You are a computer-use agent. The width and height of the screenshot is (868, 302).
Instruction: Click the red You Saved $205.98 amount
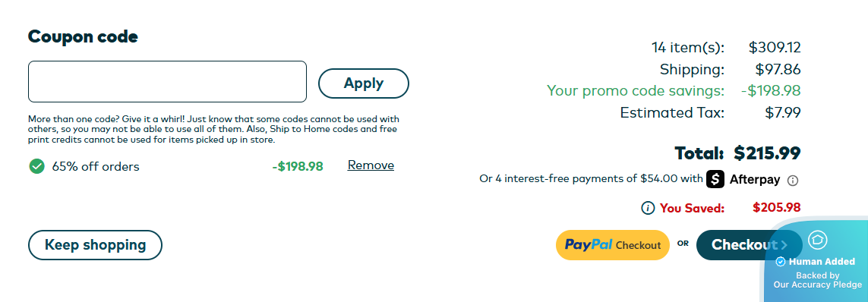tap(777, 207)
